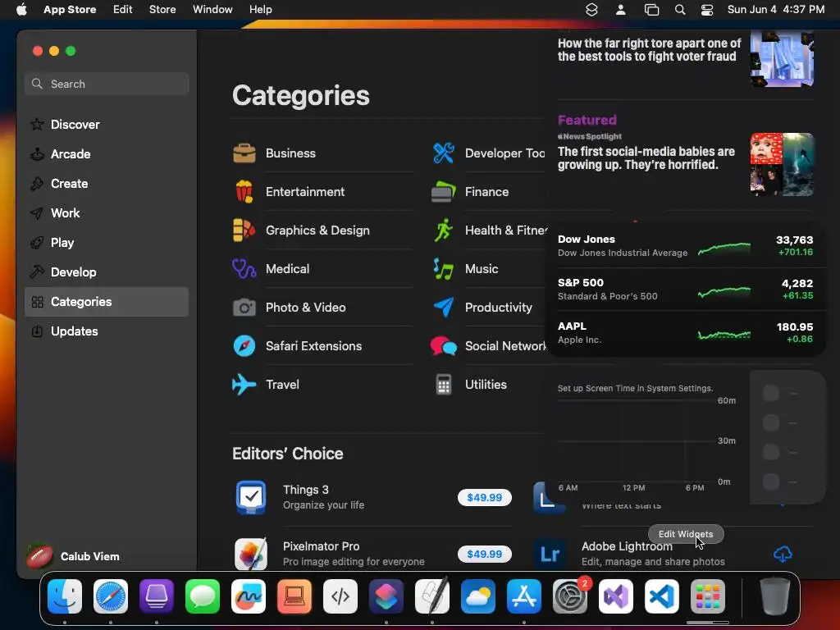This screenshot has height=630, width=840.
Task: Buy Pixelmator Pro for $49.99
Action: [484, 554]
